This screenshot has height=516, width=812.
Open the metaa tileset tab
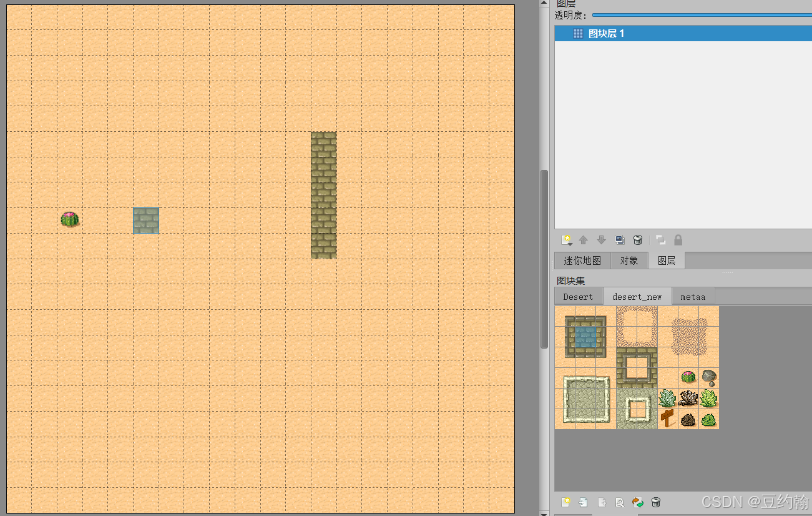[x=693, y=297]
